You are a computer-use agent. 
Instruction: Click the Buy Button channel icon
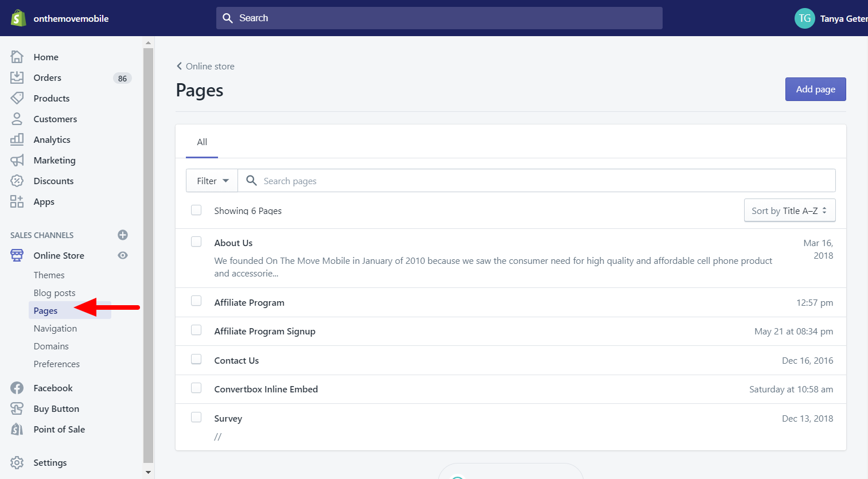[17, 408]
